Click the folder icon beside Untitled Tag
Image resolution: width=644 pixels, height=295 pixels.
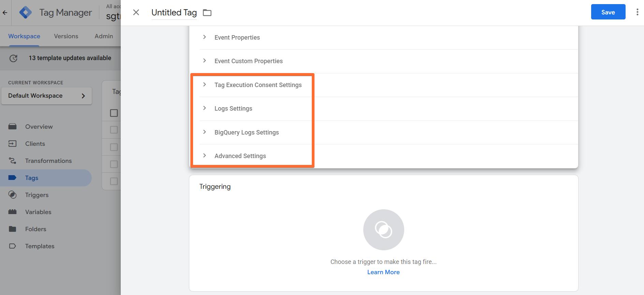tap(207, 13)
